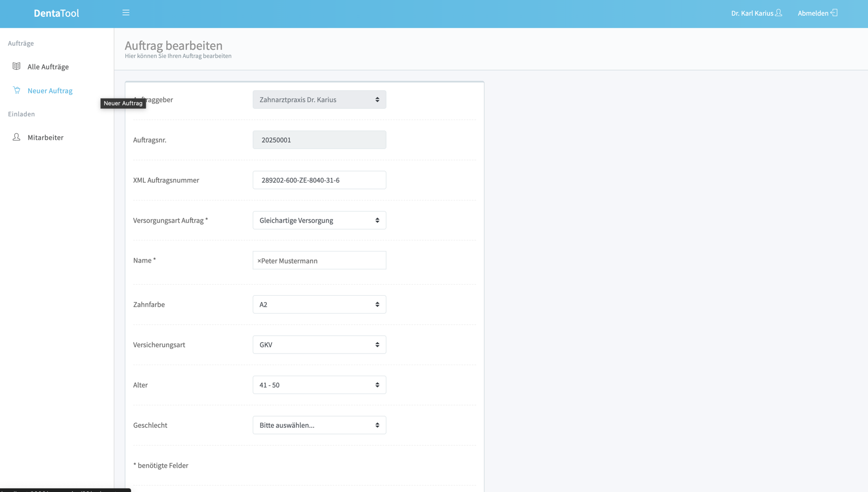This screenshot has height=492, width=868.
Task: Open the Auftraggeber dropdown
Action: 319,100
